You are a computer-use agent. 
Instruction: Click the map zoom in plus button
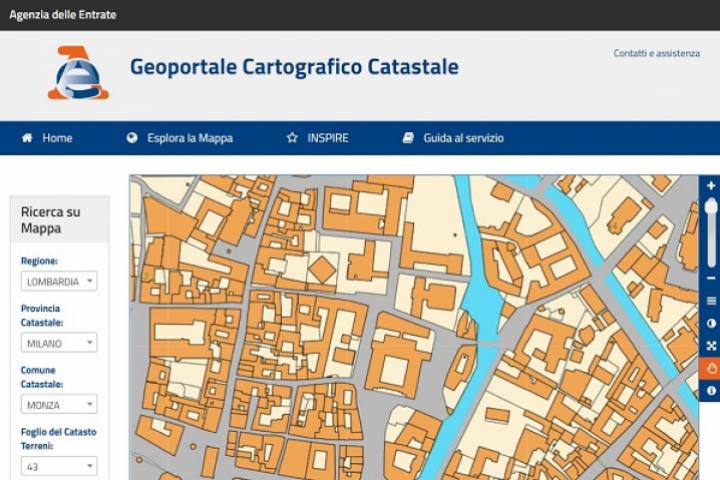pos(710,185)
